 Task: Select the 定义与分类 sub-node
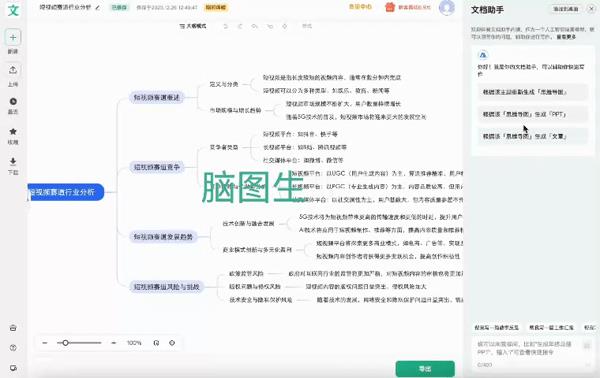pos(224,85)
